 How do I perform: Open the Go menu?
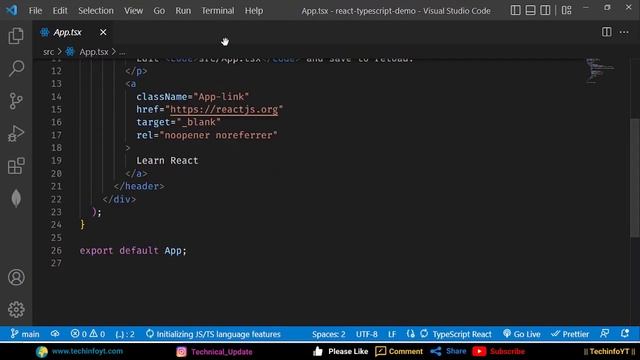tap(159, 11)
